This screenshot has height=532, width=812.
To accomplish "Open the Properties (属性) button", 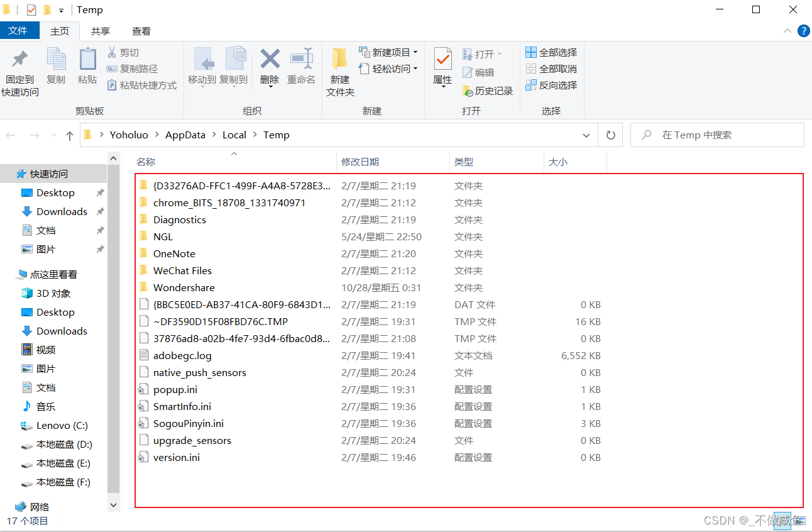I will pos(442,67).
